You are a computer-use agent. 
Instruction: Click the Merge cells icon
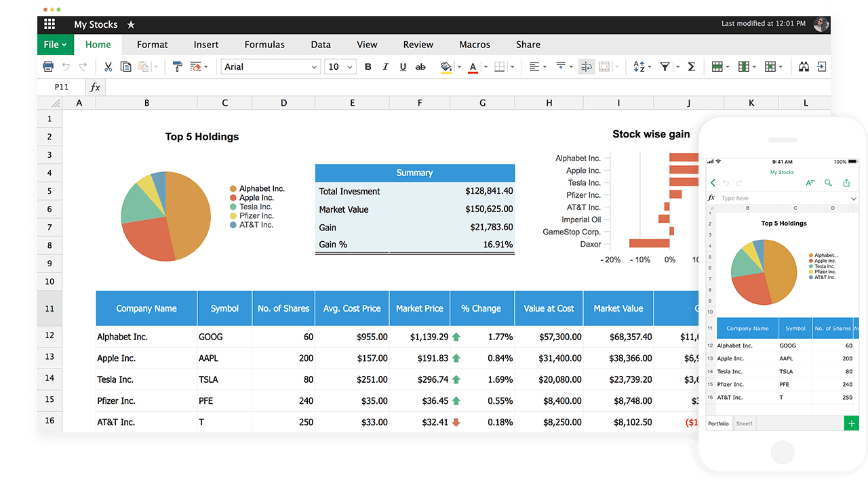click(604, 66)
